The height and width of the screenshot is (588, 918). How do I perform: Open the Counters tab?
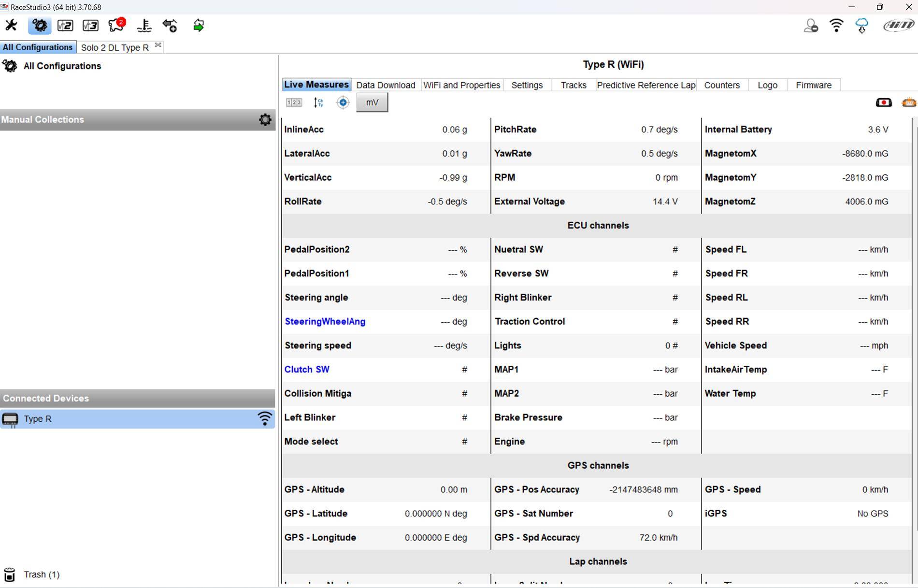click(x=722, y=85)
